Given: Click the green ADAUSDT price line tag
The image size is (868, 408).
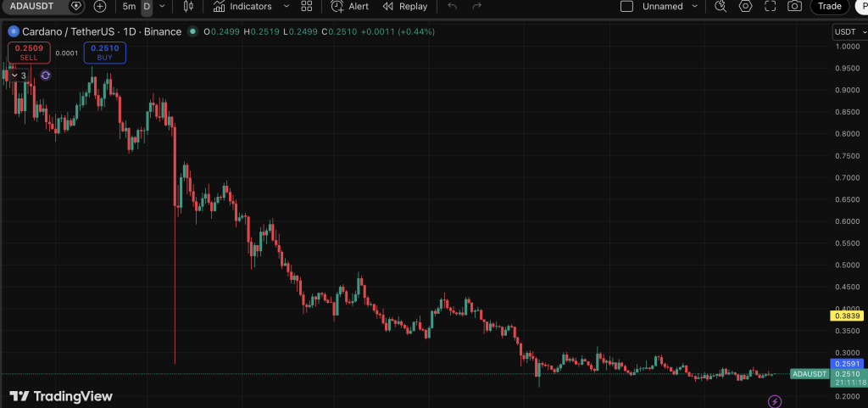Looking at the screenshot, I should (x=809, y=374).
